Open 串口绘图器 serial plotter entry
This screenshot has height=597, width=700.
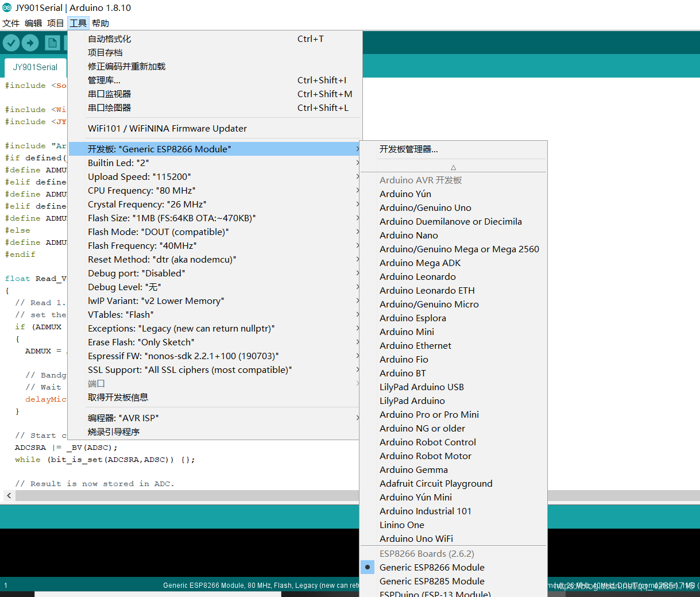215,107
